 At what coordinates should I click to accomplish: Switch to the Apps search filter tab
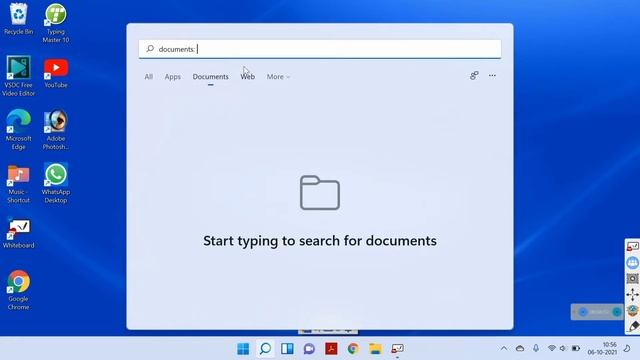click(x=173, y=77)
